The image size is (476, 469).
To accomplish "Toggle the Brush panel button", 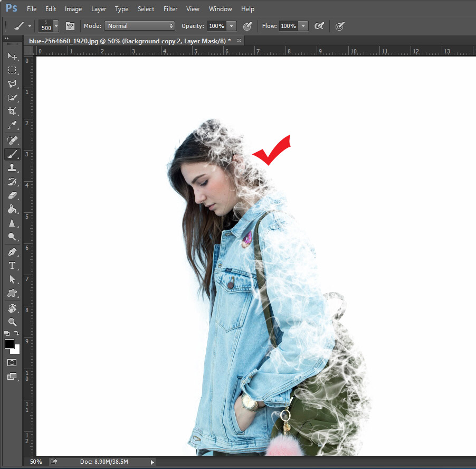I will coord(70,26).
